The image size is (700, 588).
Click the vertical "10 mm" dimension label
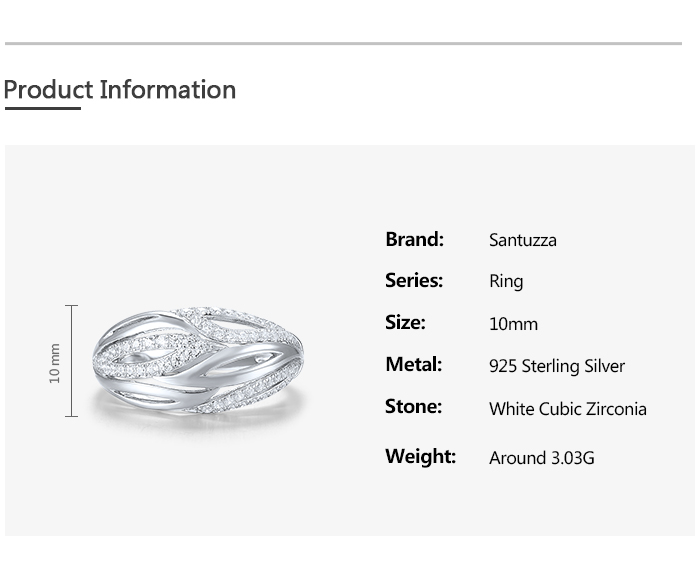[55, 362]
